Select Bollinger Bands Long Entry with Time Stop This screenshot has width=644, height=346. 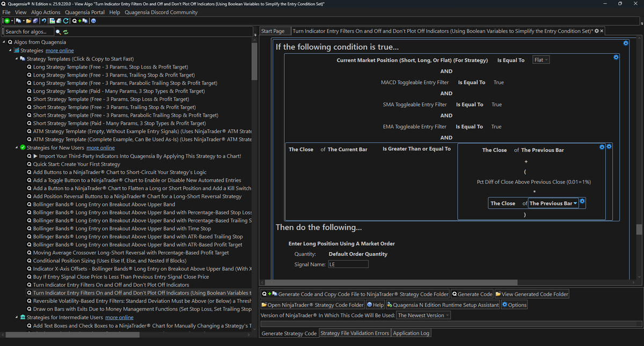[x=119, y=229]
